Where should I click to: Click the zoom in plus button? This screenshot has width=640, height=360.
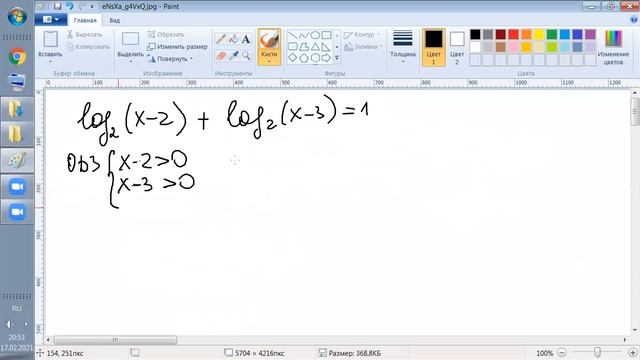[633, 353]
